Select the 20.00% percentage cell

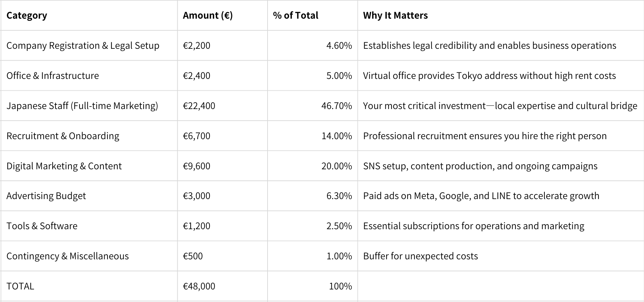point(312,166)
